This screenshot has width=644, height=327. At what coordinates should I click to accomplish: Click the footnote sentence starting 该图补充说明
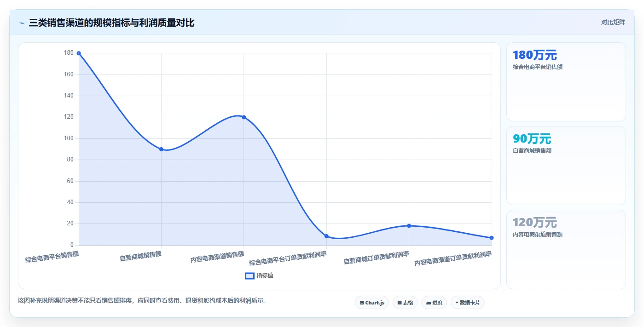coord(142,301)
